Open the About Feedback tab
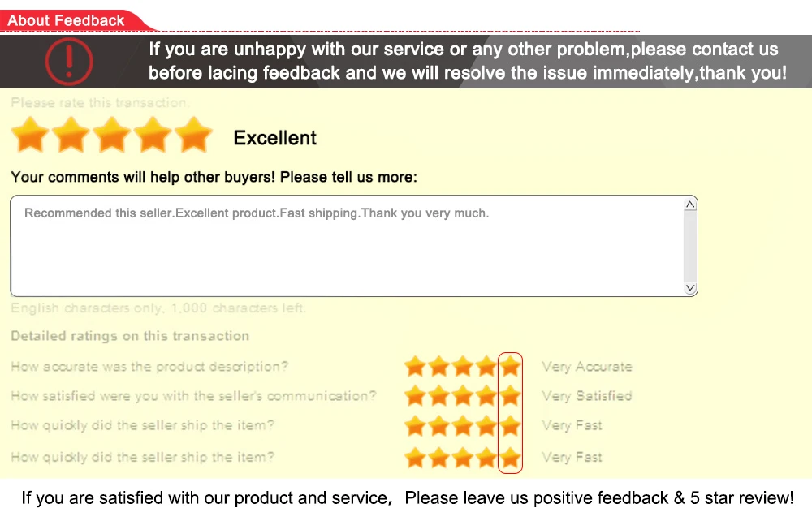 (x=66, y=21)
